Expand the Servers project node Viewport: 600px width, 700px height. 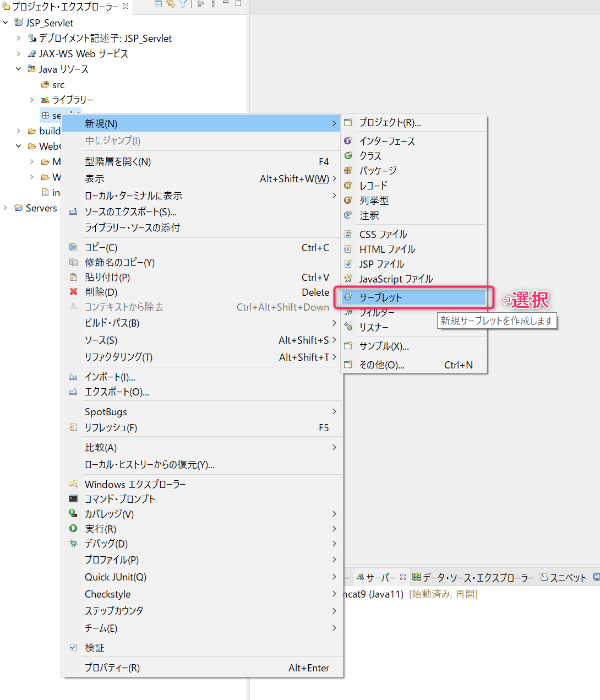(x=6, y=208)
